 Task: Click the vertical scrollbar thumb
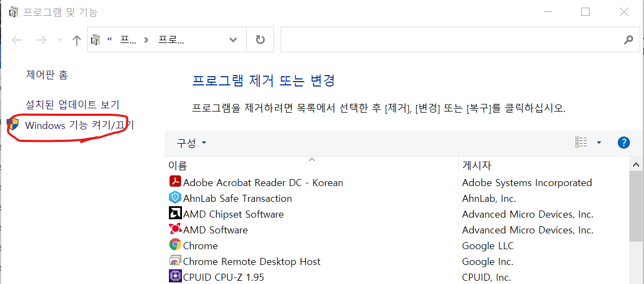tap(636, 206)
